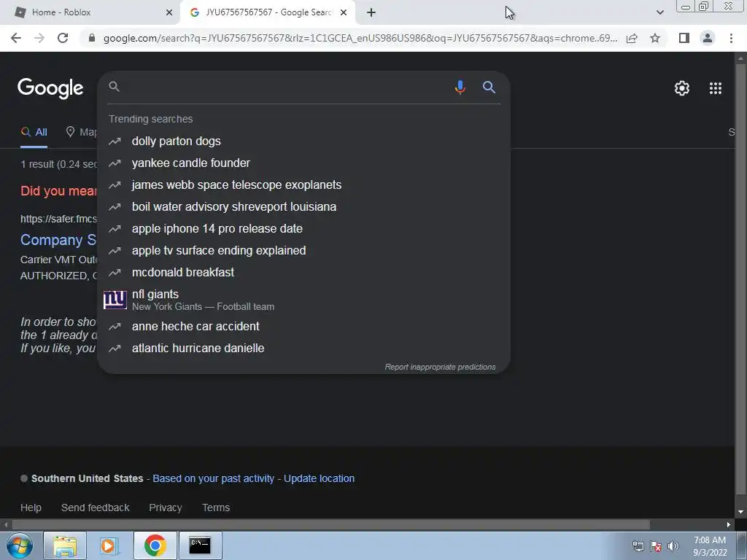Click the Action Center flag tray icon
The width and height of the screenshot is (747, 560).
656,546
